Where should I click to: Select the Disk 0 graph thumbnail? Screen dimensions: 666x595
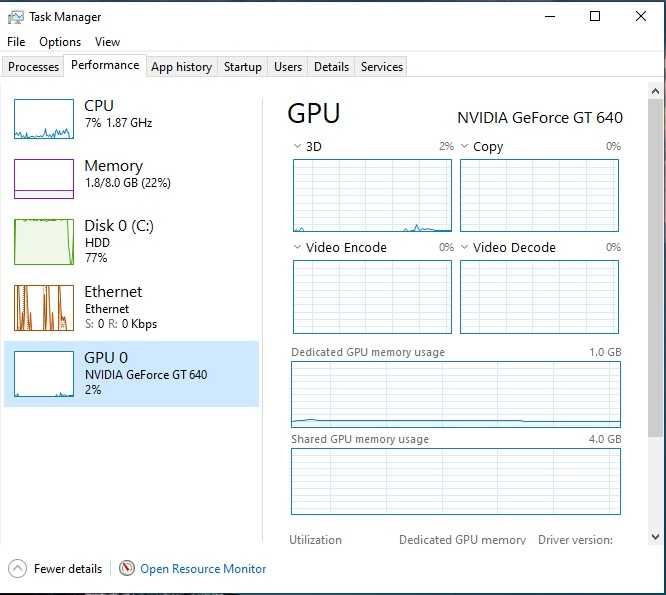44,241
